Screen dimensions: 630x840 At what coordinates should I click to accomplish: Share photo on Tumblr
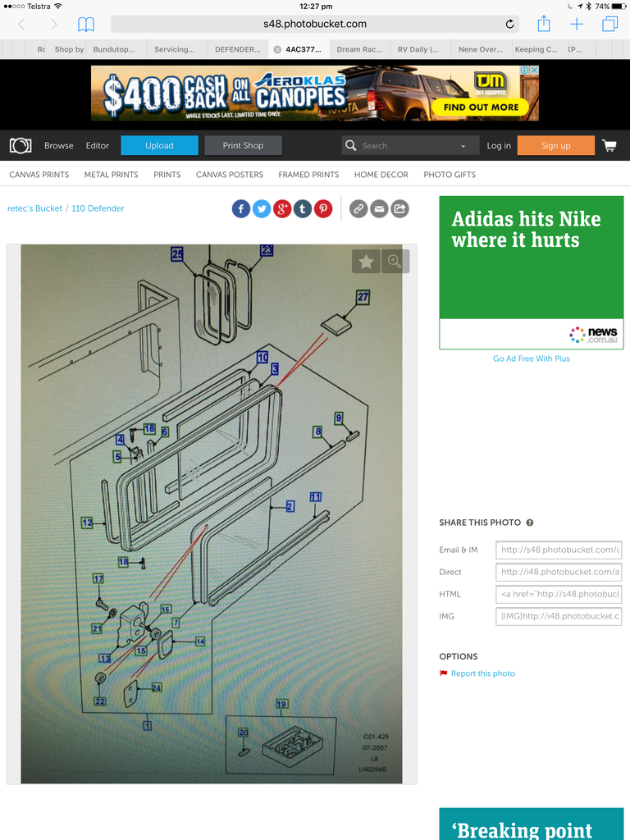[303, 209]
